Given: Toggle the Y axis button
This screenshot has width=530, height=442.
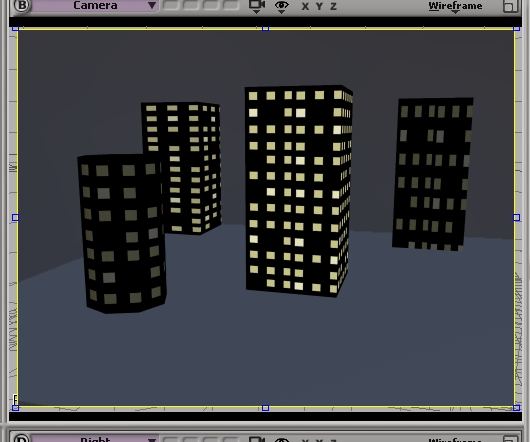Looking at the screenshot, I should pos(319,6).
